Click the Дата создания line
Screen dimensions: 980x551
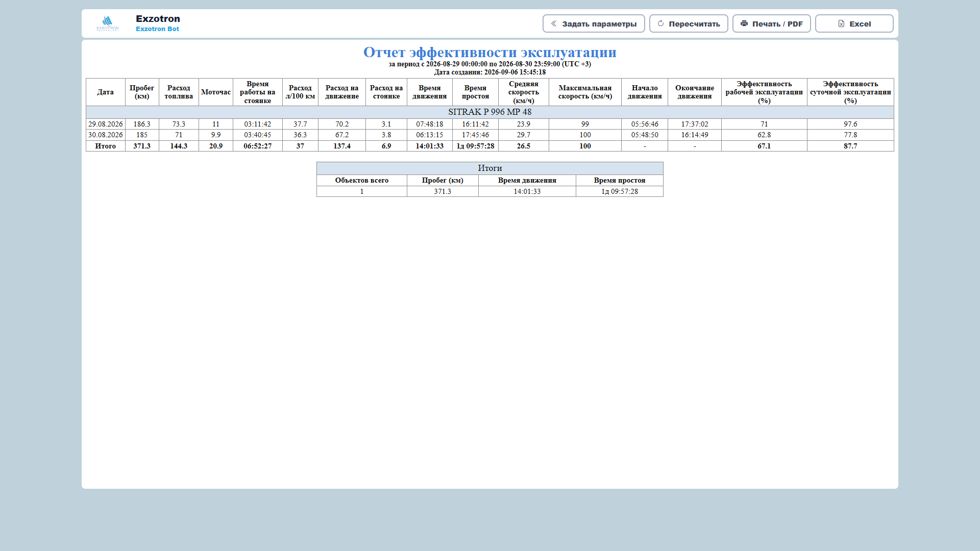pyautogui.click(x=490, y=72)
